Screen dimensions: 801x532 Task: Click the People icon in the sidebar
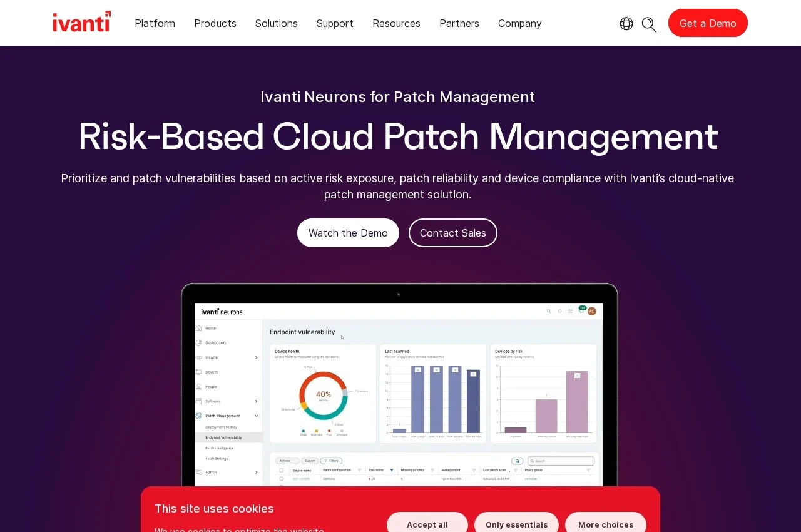pos(199,387)
